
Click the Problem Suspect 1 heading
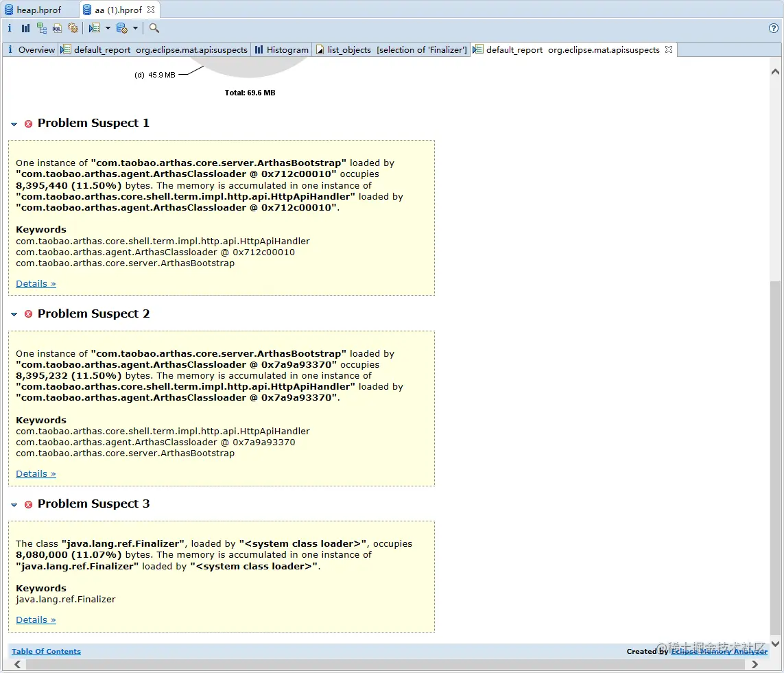tap(93, 123)
